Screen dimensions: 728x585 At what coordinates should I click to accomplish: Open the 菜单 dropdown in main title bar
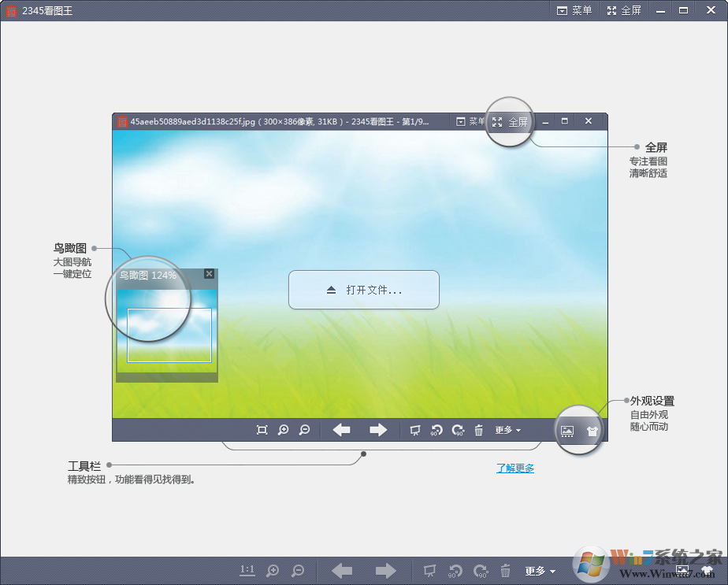tap(574, 10)
